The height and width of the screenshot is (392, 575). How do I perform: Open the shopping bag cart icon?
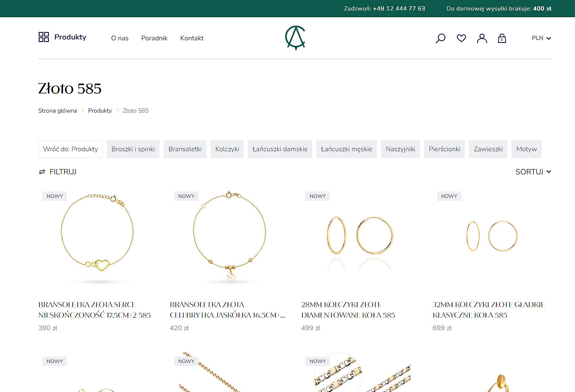[x=502, y=38]
